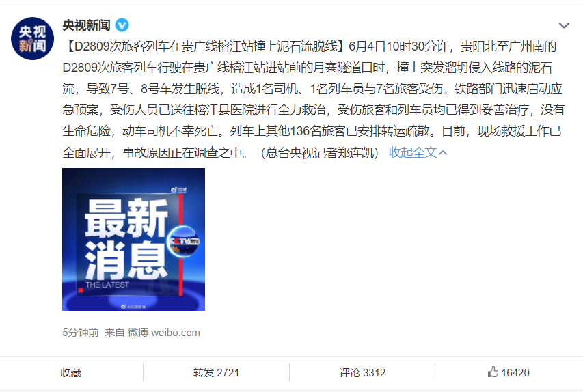This screenshot has height=392, width=583.
Task: Enlarge the 最新消息 image thumbnail
Action: (x=133, y=239)
